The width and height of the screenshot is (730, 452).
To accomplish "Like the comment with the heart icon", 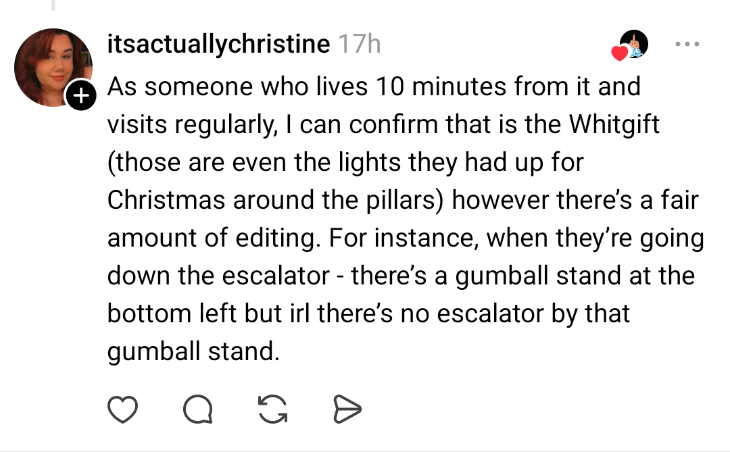I will pos(121,408).
